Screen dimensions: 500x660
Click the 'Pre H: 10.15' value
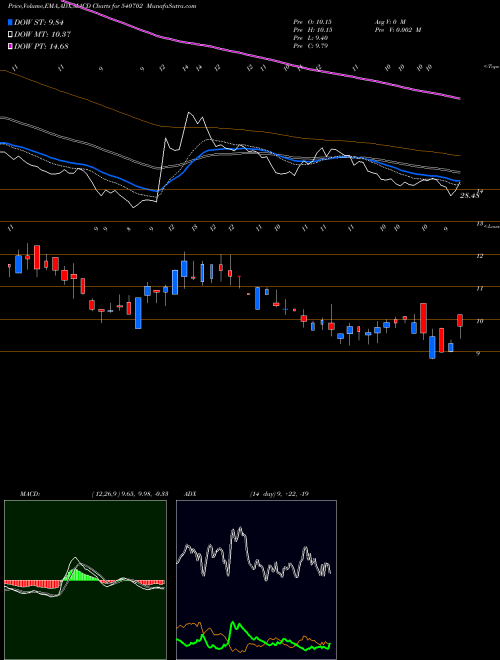(x=312, y=30)
